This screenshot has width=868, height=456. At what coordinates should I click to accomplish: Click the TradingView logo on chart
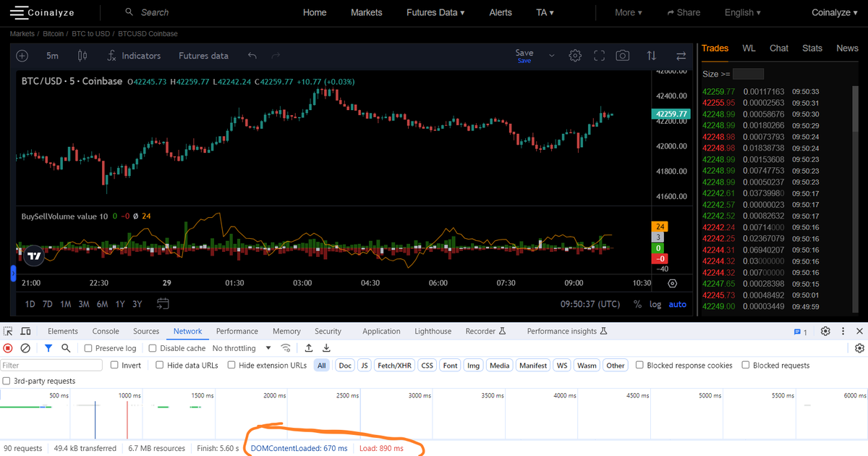pyautogui.click(x=33, y=256)
